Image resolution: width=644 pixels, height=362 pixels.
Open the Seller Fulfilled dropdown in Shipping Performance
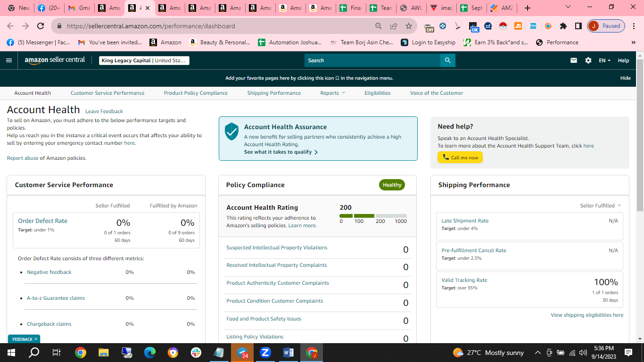(601, 206)
